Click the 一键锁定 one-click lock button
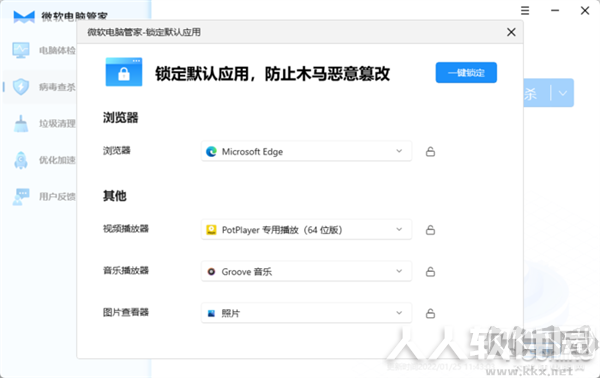 (x=466, y=73)
